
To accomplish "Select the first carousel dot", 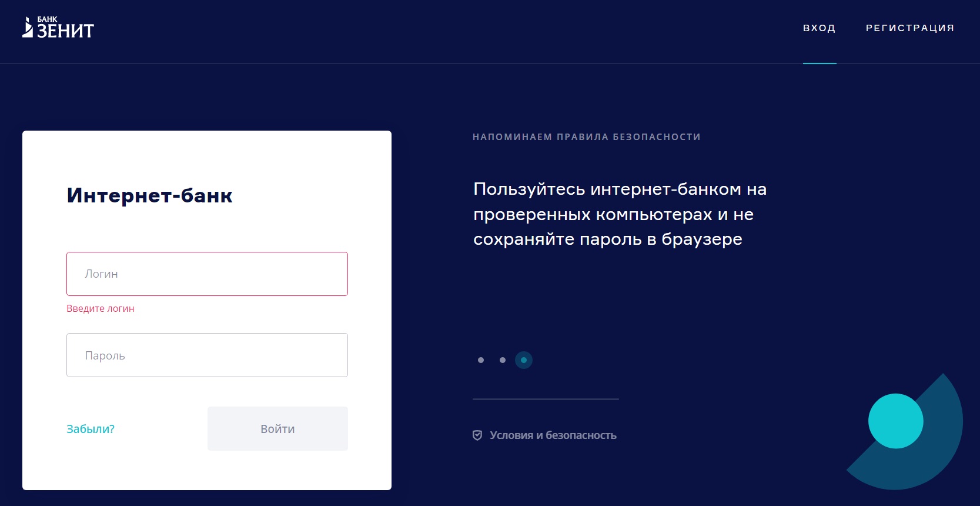I will (x=481, y=360).
